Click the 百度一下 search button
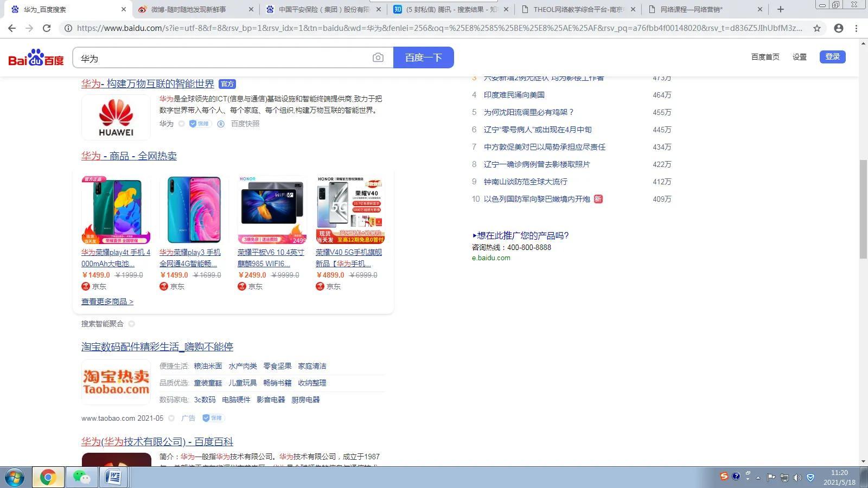Screen dimensions: 868x488 click(424, 57)
